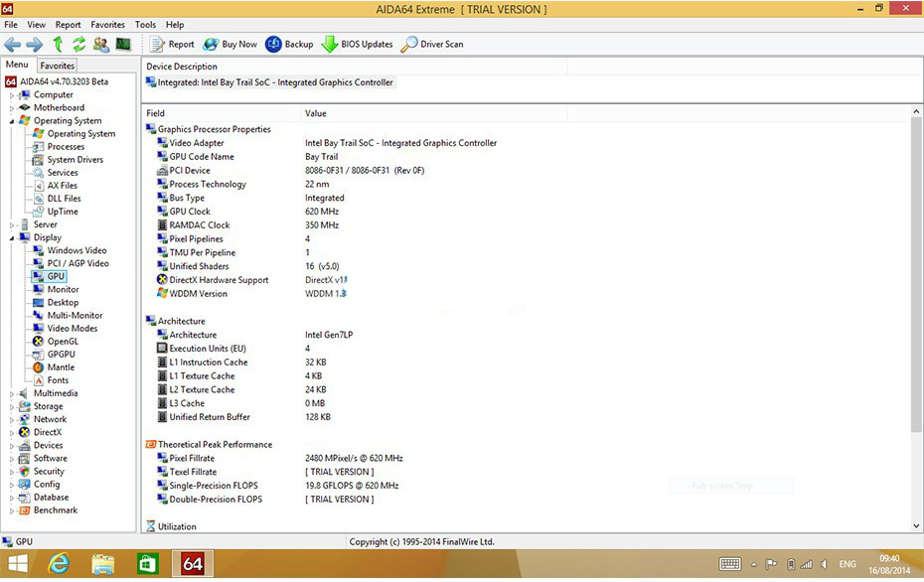
Task: Click the Value column header
Action: [434, 113]
